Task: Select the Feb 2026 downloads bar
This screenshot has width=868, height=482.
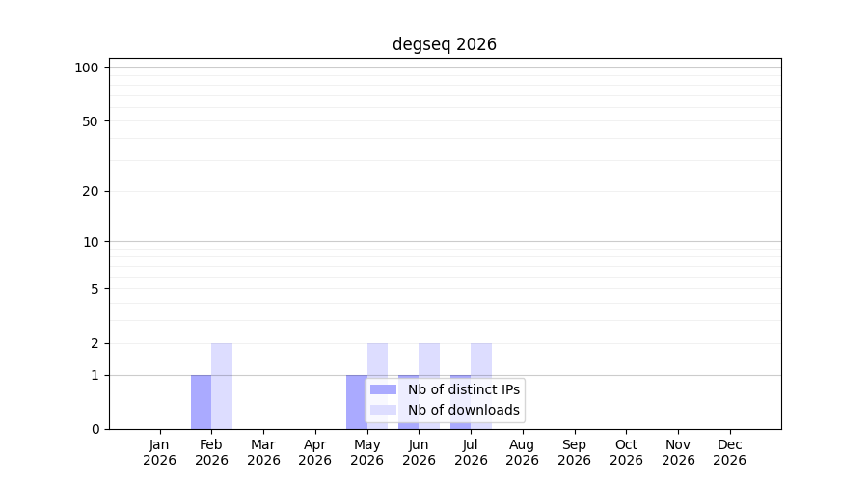Action: [x=222, y=387]
